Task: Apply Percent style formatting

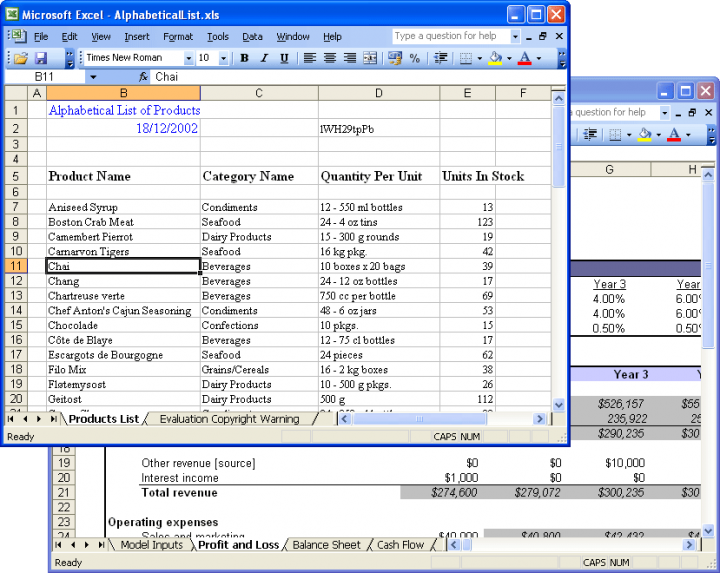Action: (414, 58)
